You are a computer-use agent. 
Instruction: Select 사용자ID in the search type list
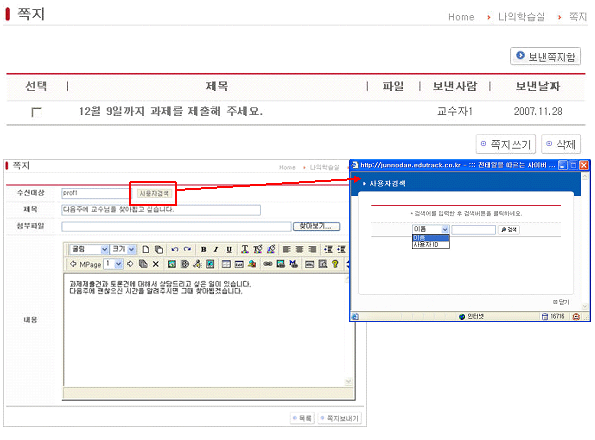pyautogui.click(x=431, y=245)
